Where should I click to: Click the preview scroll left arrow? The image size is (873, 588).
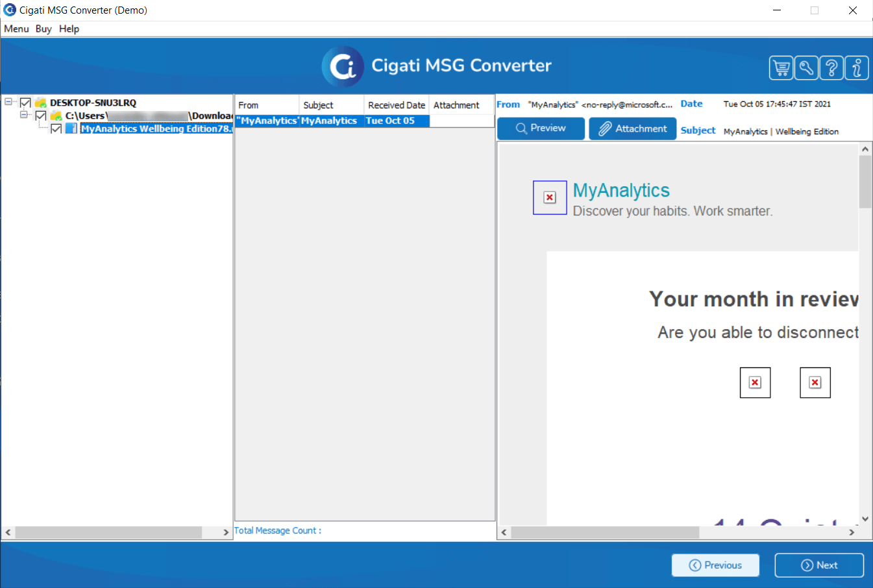coord(504,532)
